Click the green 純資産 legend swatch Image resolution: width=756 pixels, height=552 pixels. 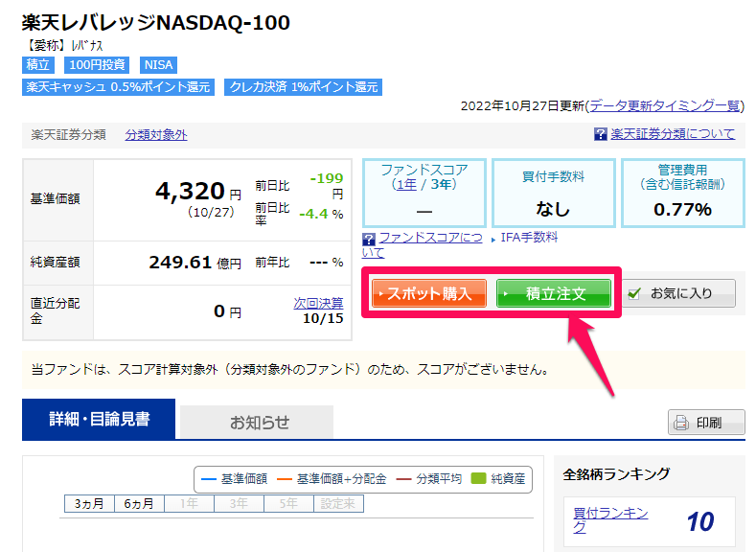pos(478,479)
